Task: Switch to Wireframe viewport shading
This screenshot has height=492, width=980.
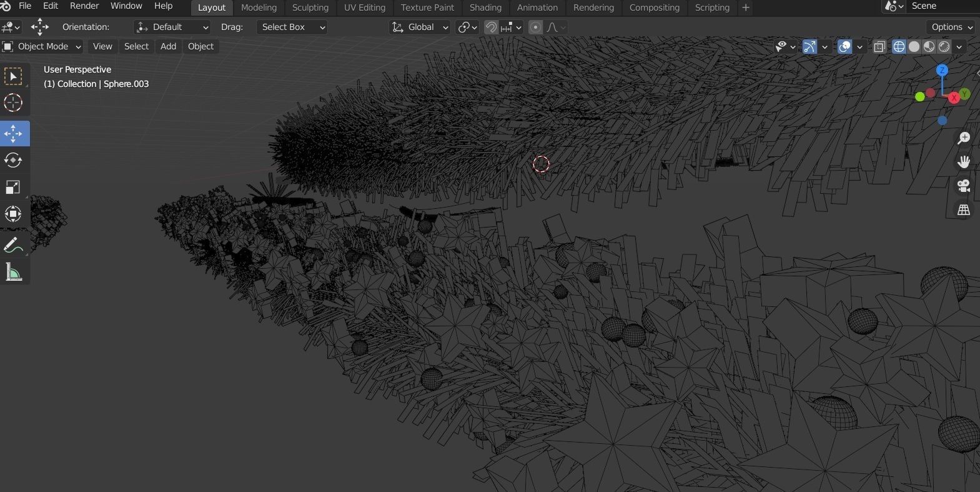Action: tap(899, 46)
